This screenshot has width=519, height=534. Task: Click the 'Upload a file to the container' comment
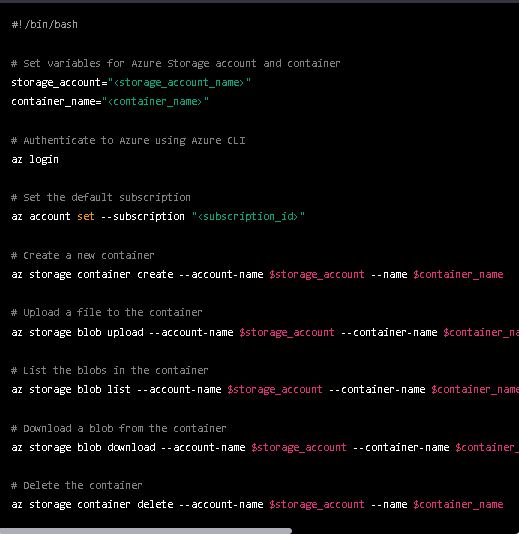tap(107, 313)
